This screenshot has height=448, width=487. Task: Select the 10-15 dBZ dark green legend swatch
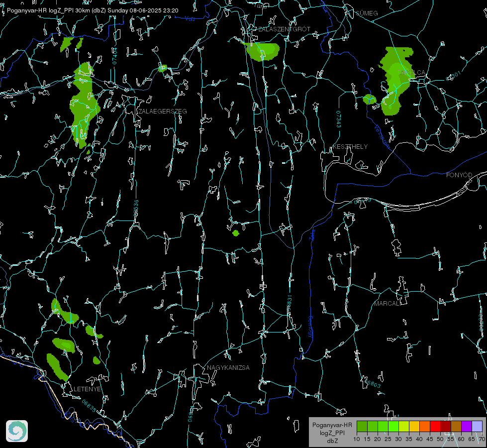362,426
